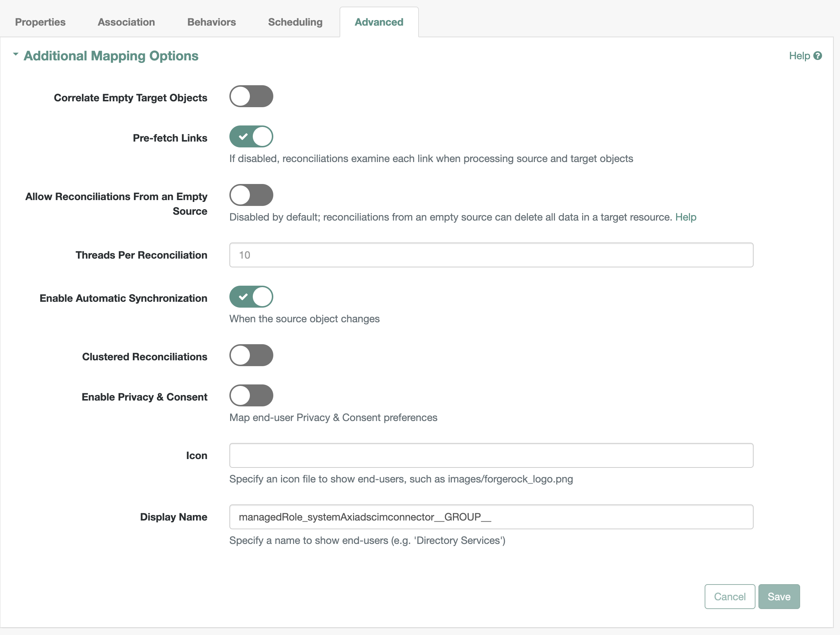The height and width of the screenshot is (635, 840).
Task: Open the inline Help link about empty source
Action: pyautogui.click(x=686, y=217)
